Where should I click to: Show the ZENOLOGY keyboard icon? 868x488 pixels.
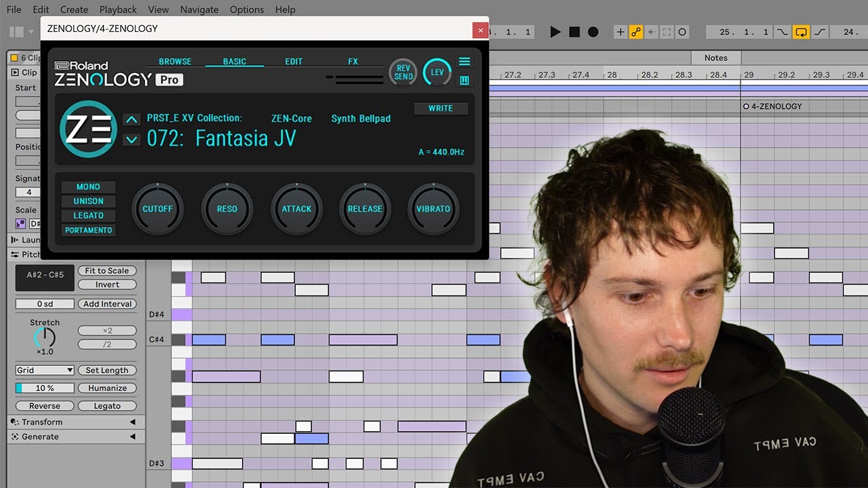[x=465, y=81]
